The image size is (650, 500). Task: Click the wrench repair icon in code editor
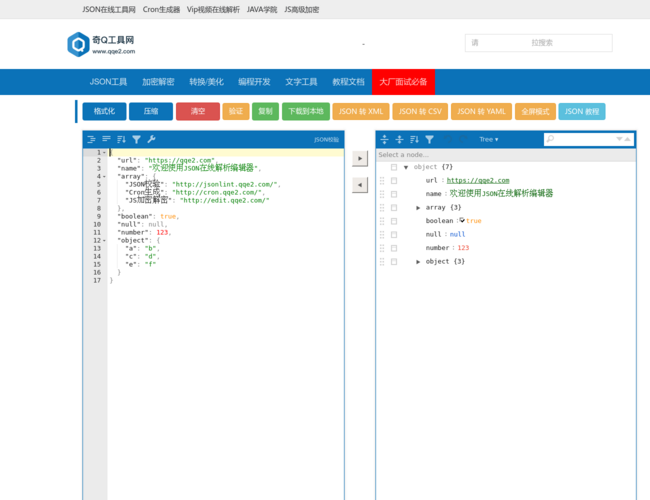click(152, 140)
